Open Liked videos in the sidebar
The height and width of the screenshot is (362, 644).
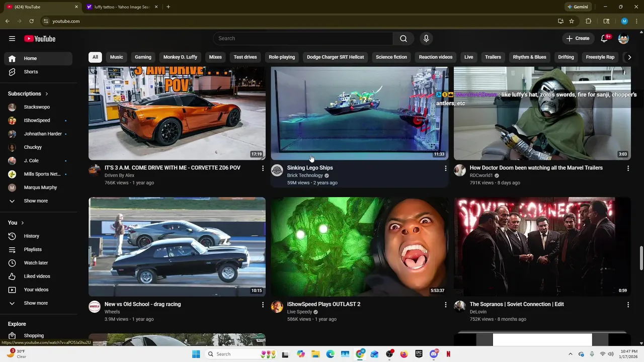tap(38, 276)
